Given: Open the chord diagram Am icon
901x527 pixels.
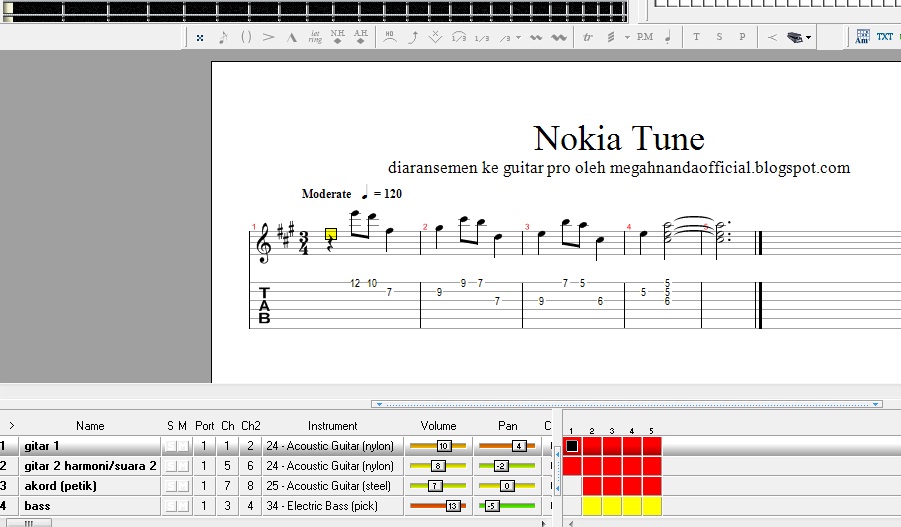Looking at the screenshot, I should [862, 37].
